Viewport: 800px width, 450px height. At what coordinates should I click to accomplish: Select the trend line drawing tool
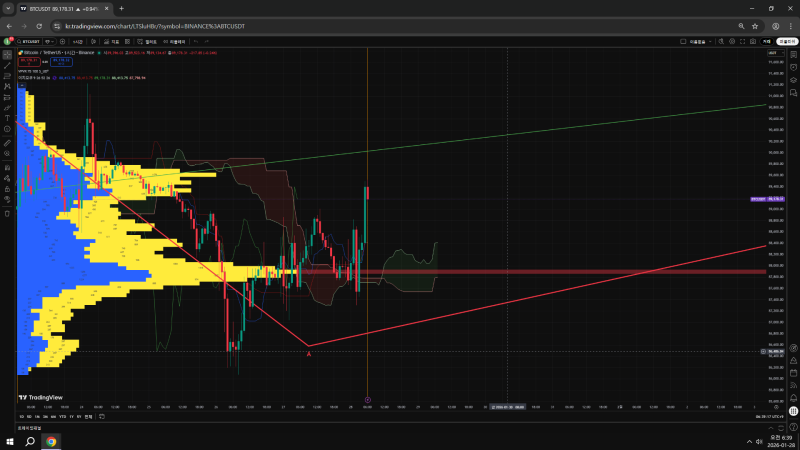click(x=8, y=65)
